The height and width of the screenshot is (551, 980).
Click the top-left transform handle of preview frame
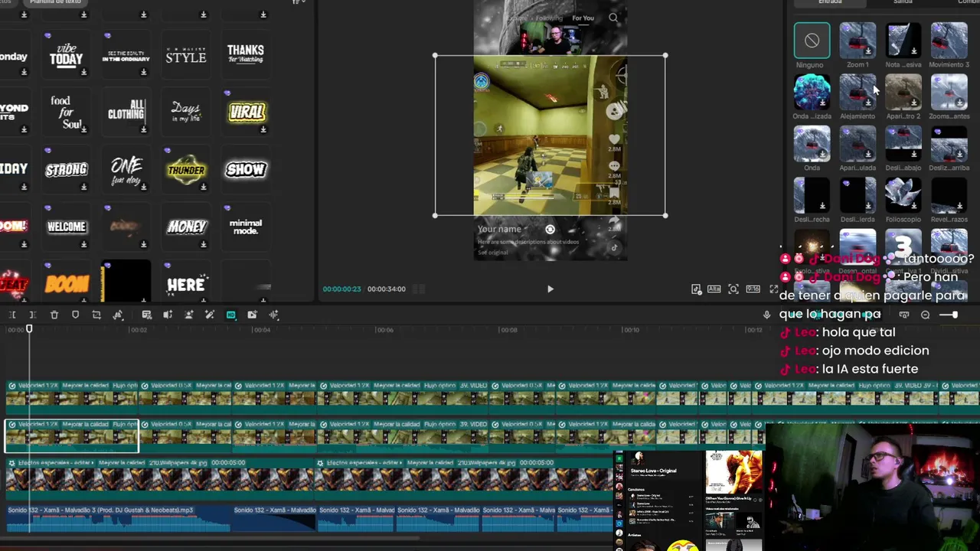tap(435, 55)
